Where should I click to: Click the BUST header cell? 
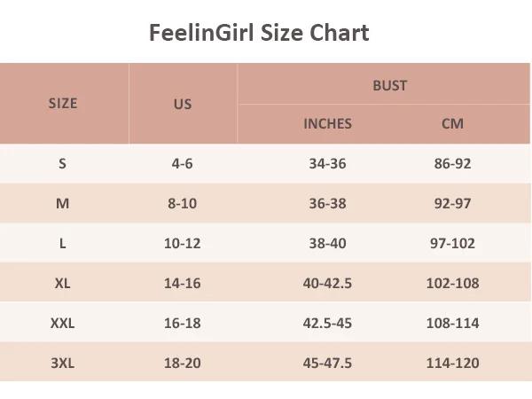tap(389, 85)
